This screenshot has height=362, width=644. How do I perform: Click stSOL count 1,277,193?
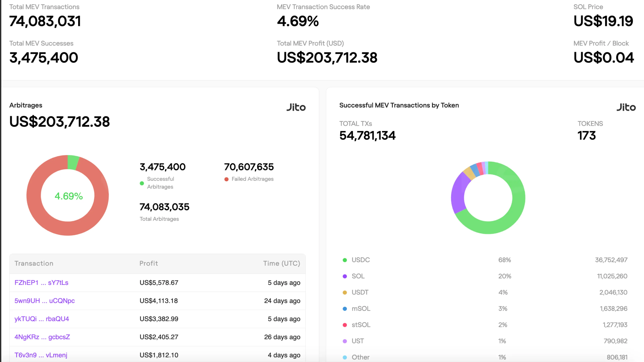[x=615, y=325]
